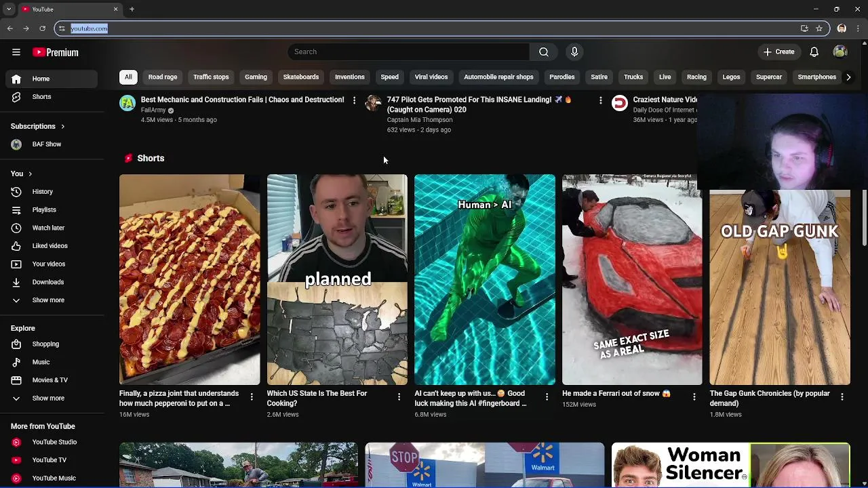
Task: Select the Skateboards filter chip
Action: point(300,77)
